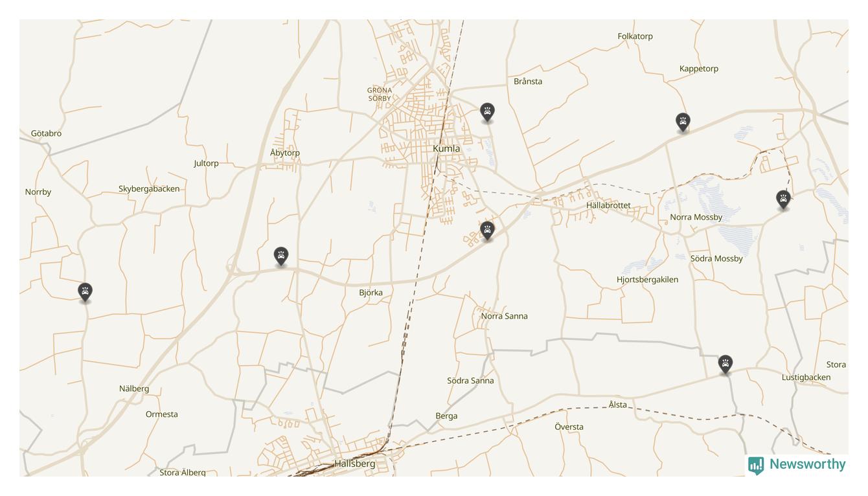This screenshot has width=868, height=496.
Task: Click the Newsworthy chart logo icon
Action: (756, 466)
